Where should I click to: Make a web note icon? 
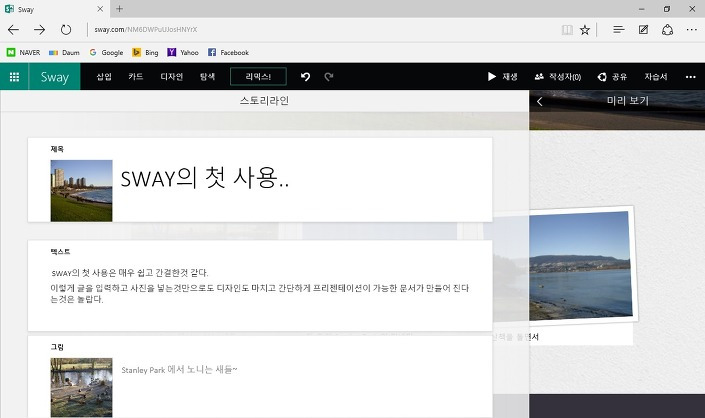click(x=643, y=30)
